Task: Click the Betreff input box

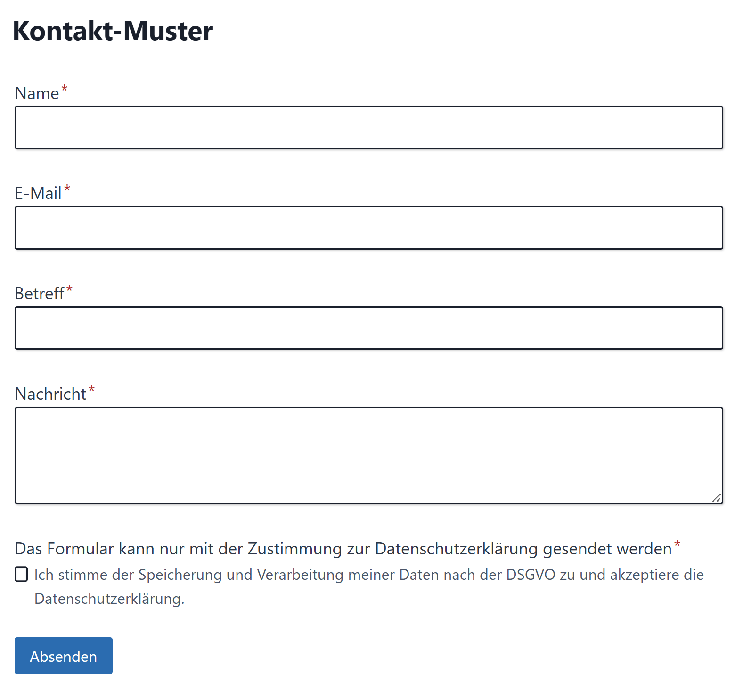Action: [368, 328]
